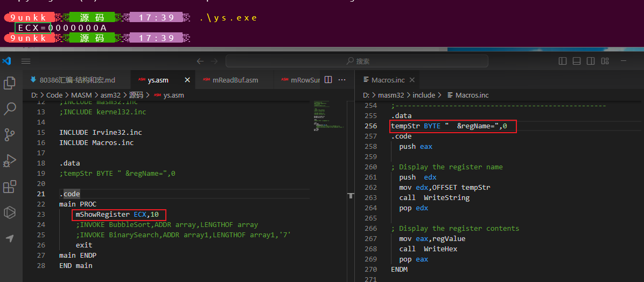Image resolution: width=644 pixels, height=282 pixels.
Task: Minimize the VS Code window
Action: tap(624, 61)
